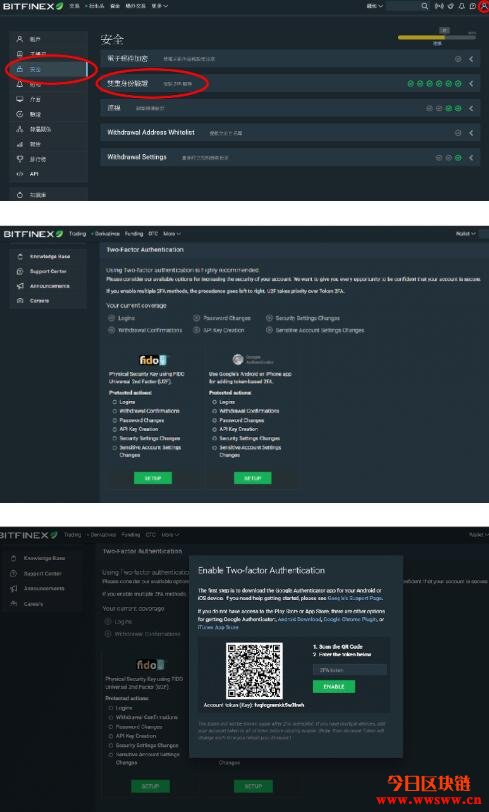The width and height of the screenshot is (489, 812).
Task: Click the Google Authenticator logo icon
Action: click(x=238, y=359)
